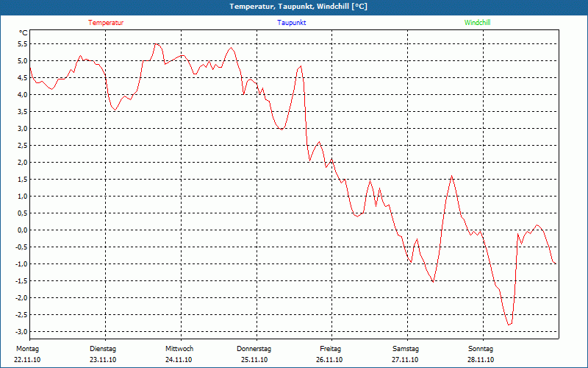Click the -2,5 y-axis value
The height and width of the screenshot is (368, 588).
(22, 315)
